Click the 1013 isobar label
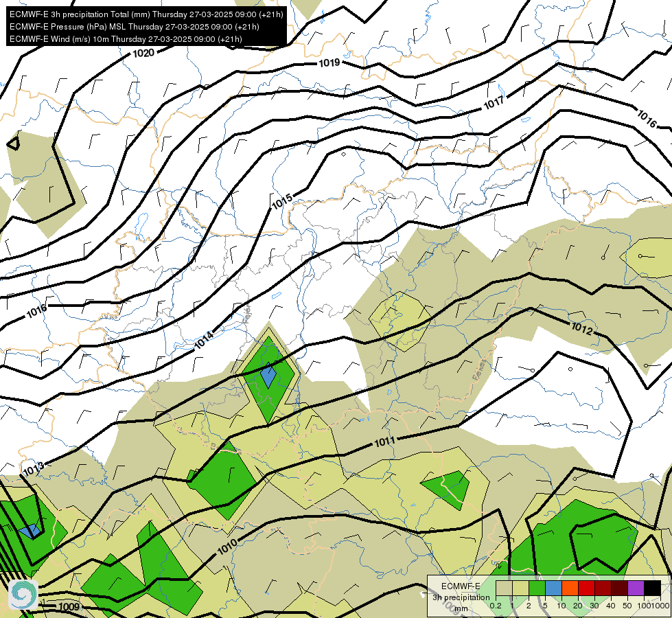Viewport: 672px width, 618px height. coord(34,469)
